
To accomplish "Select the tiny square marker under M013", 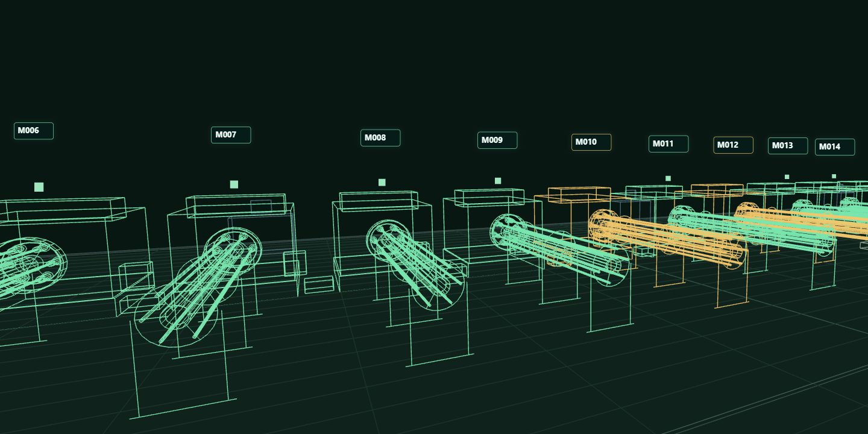I will click(x=787, y=177).
